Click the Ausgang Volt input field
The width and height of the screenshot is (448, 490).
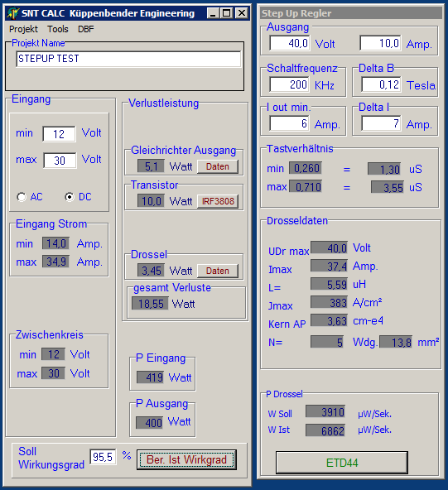point(290,43)
